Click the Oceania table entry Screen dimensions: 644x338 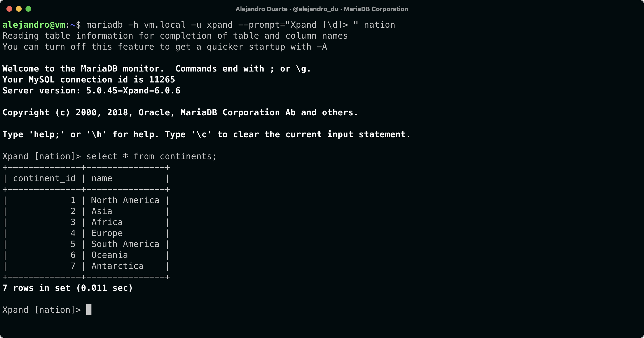pos(110,255)
